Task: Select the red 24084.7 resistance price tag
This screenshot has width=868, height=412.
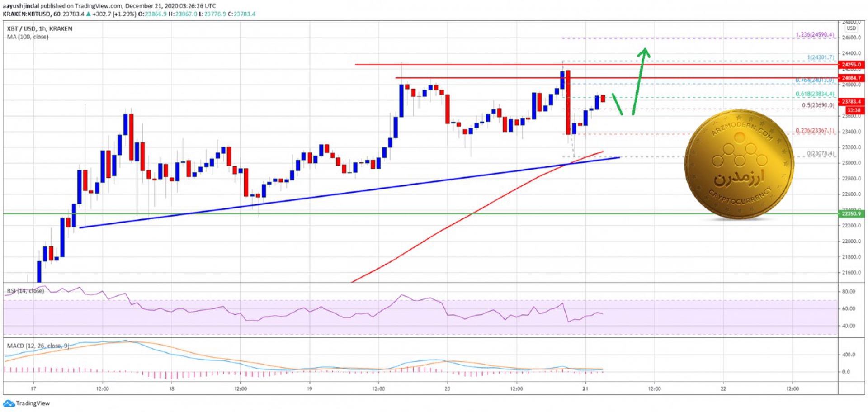Action: point(851,78)
